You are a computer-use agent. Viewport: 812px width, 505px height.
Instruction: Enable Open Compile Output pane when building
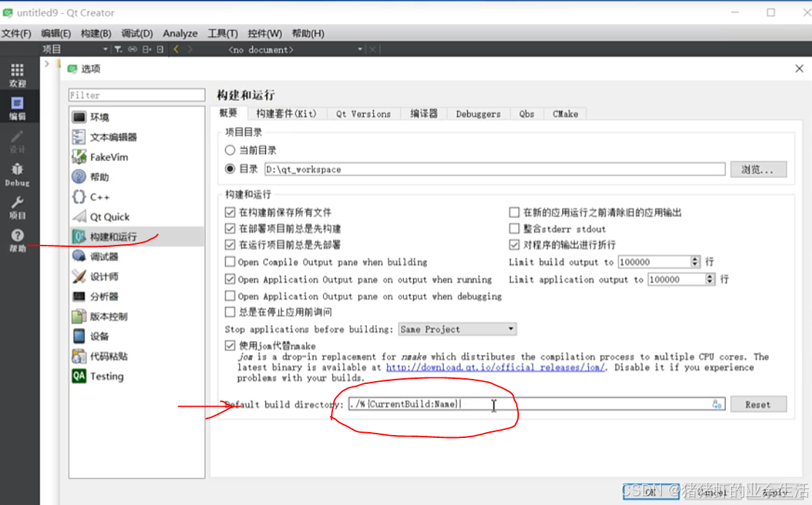pyautogui.click(x=230, y=262)
